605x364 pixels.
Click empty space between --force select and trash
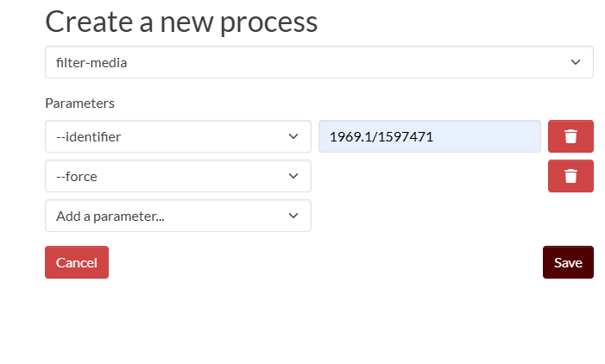[x=429, y=176]
